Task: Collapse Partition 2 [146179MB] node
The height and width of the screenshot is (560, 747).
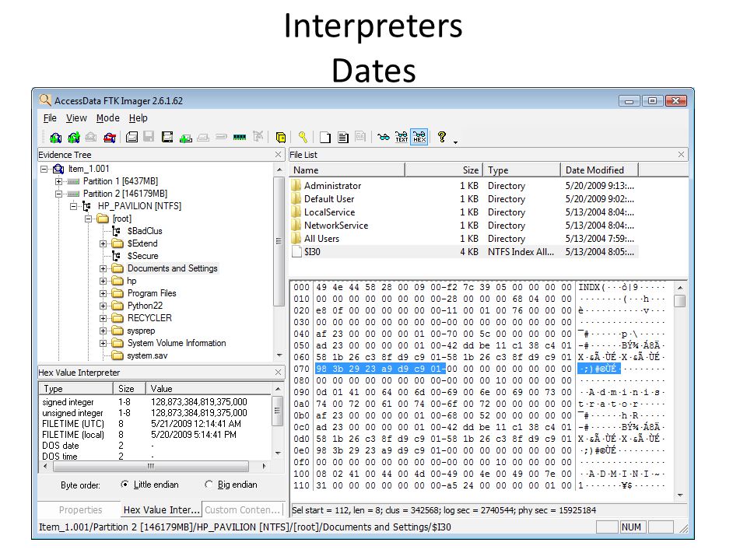Action: pyautogui.click(x=58, y=194)
